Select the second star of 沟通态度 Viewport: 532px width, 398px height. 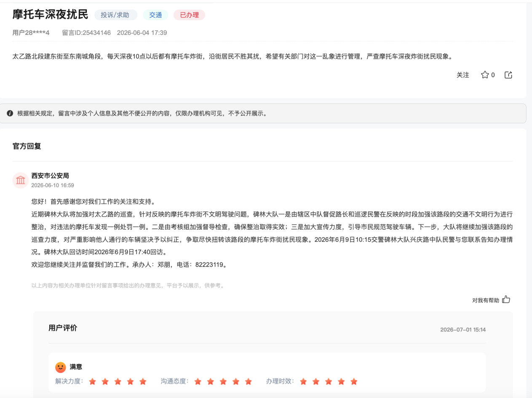click(x=211, y=382)
